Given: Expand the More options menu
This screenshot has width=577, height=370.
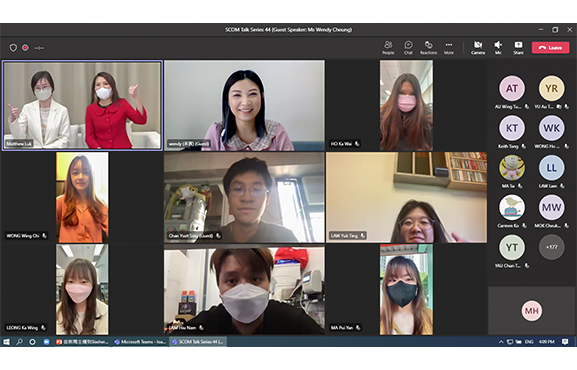Looking at the screenshot, I should click(449, 47).
